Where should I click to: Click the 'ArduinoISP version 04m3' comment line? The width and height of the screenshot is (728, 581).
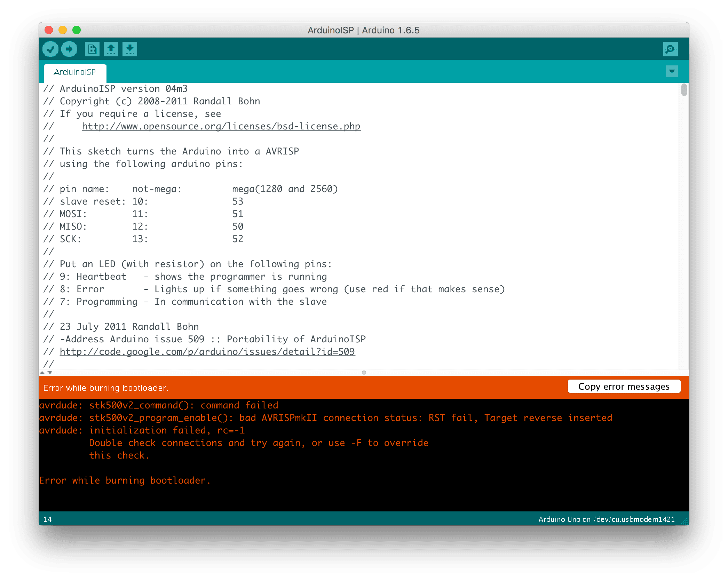[x=116, y=89]
